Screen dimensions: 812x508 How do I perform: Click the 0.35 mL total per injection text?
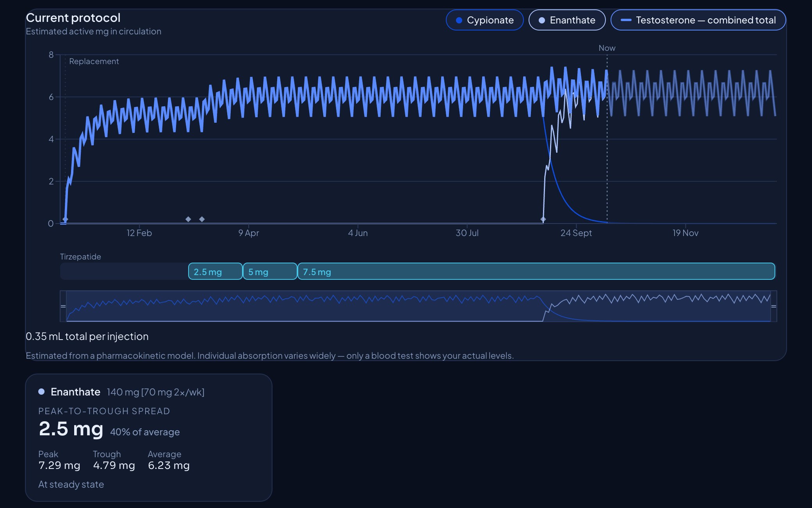pyautogui.click(x=87, y=336)
